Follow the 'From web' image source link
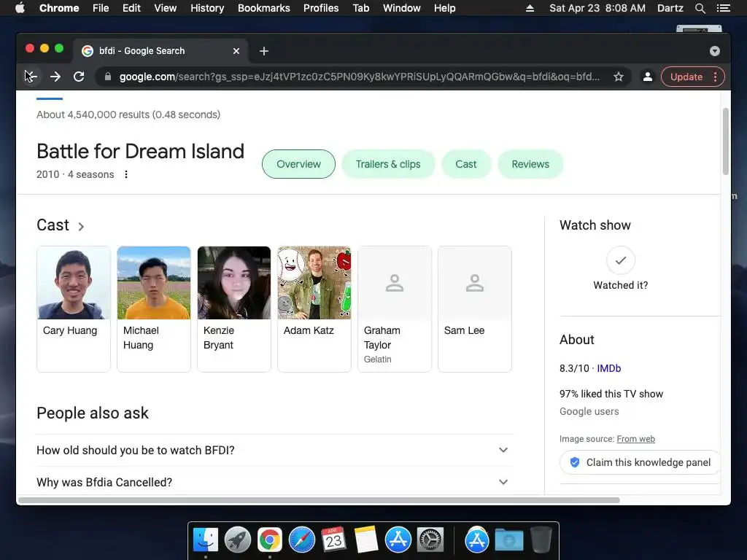Image resolution: width=747 pixels, height=560 pixels. point(635,439)
